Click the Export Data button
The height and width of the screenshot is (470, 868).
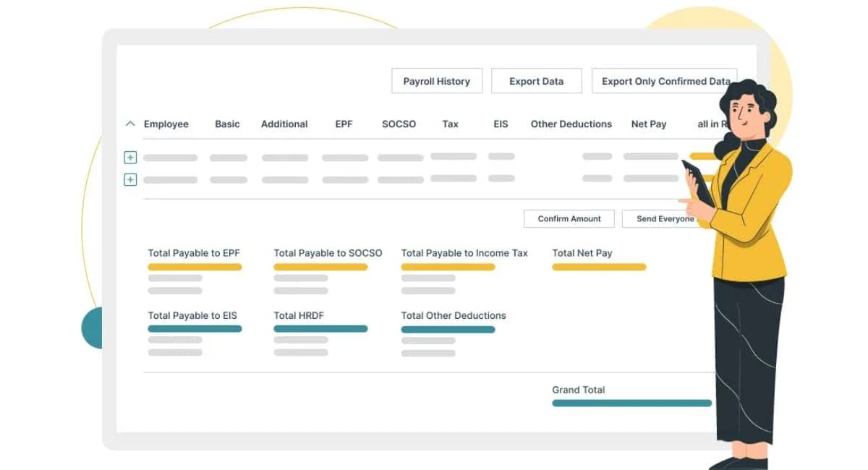537,80
